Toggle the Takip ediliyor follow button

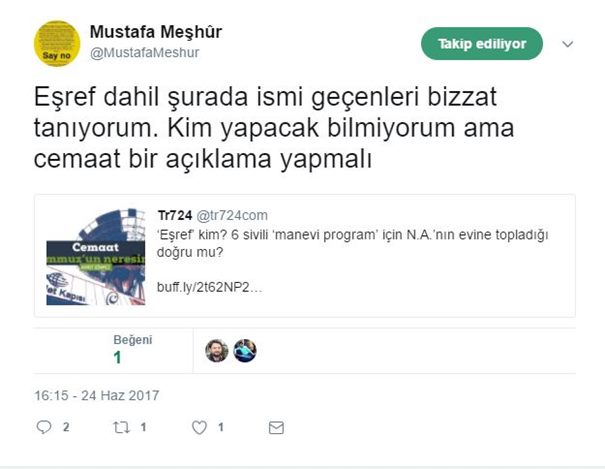coord(482,44)
